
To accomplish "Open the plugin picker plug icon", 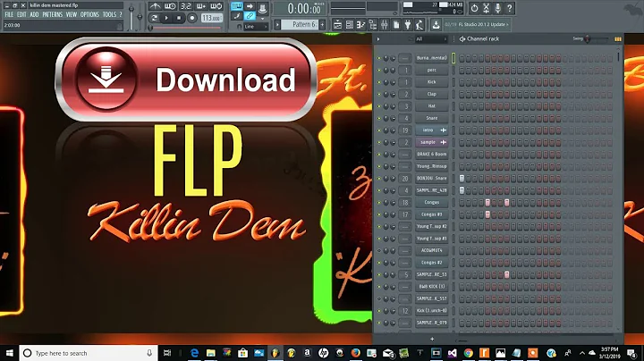I will tap(408, 25).
